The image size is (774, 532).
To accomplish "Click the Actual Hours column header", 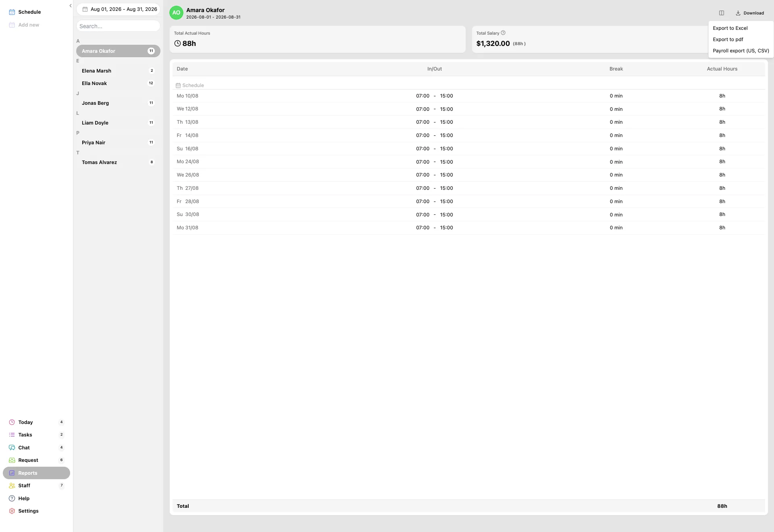I will 722,69.
